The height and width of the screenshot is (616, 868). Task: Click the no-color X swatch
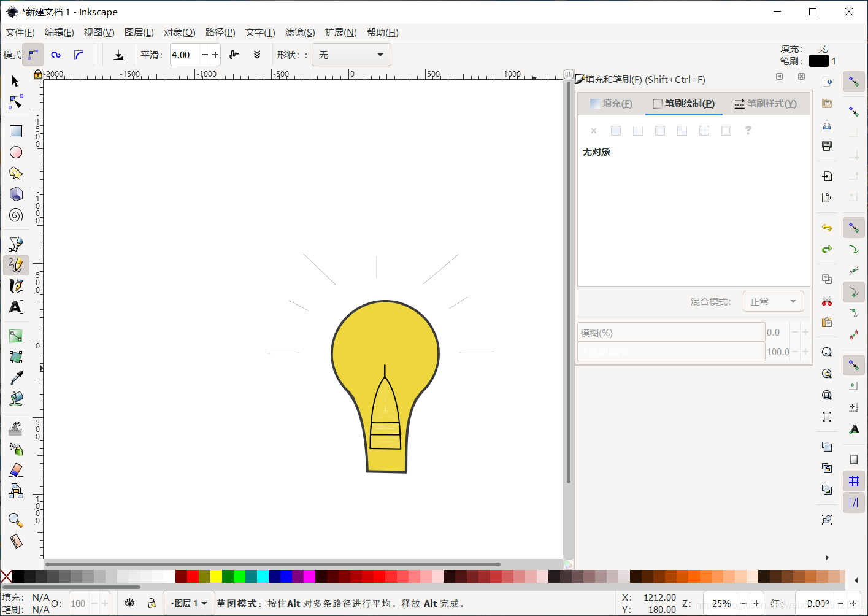(6, 576)
